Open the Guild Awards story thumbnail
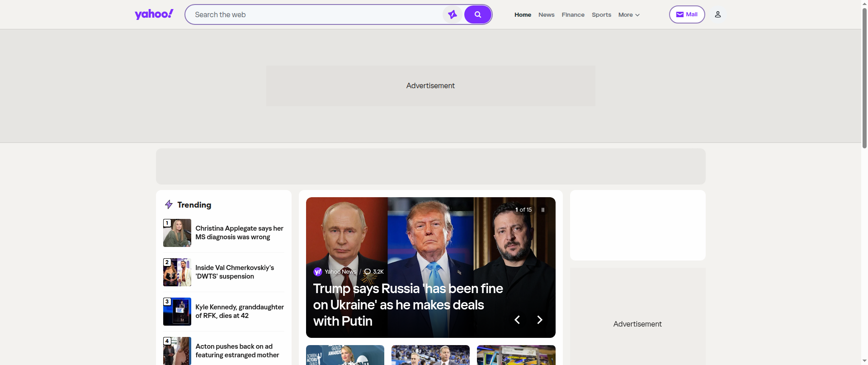Screen dimensions: 868x365 click(x=345, y=355)
